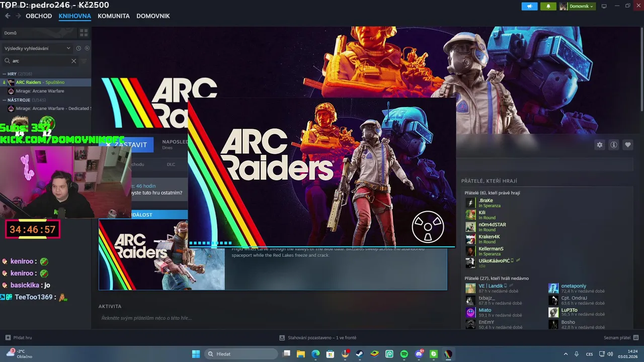Open Steam icon in taskbar
The image size is (644, 362).
click(360, 354)
